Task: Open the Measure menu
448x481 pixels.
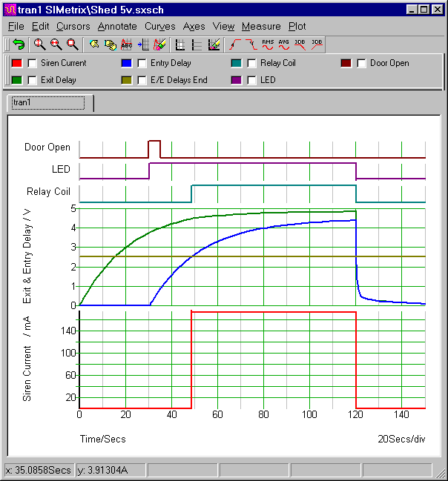Action: point(261,27)
